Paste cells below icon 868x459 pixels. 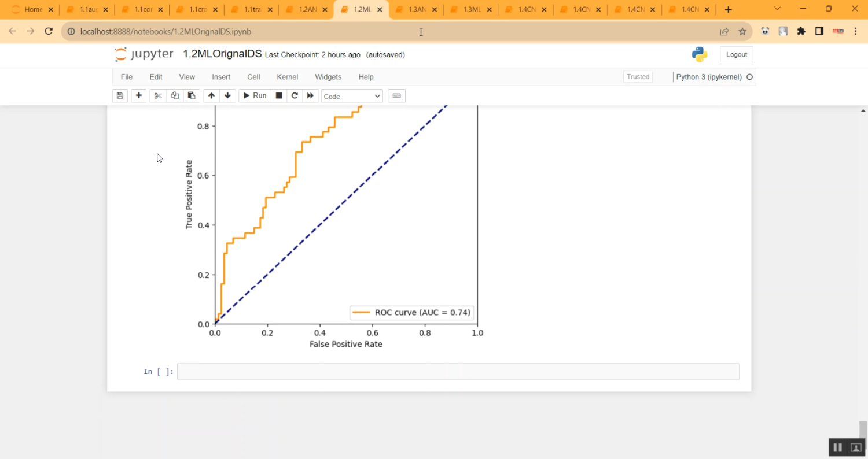point(192,96)
